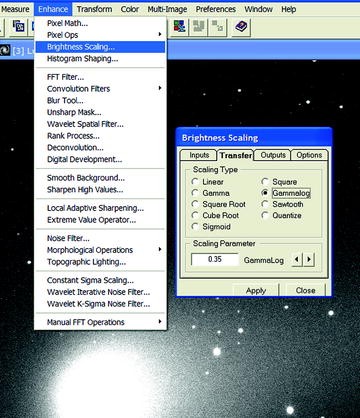Screen dimensions: 360x418
Task: Click the purple book help icon
Action: pos(240,27)
